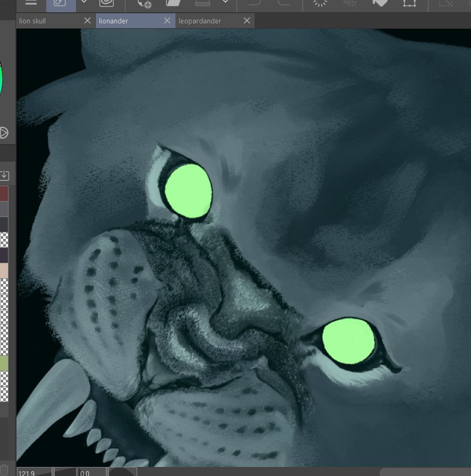
Task: Open the rotation value selector showing 0.0
Action: click(91, 472)
